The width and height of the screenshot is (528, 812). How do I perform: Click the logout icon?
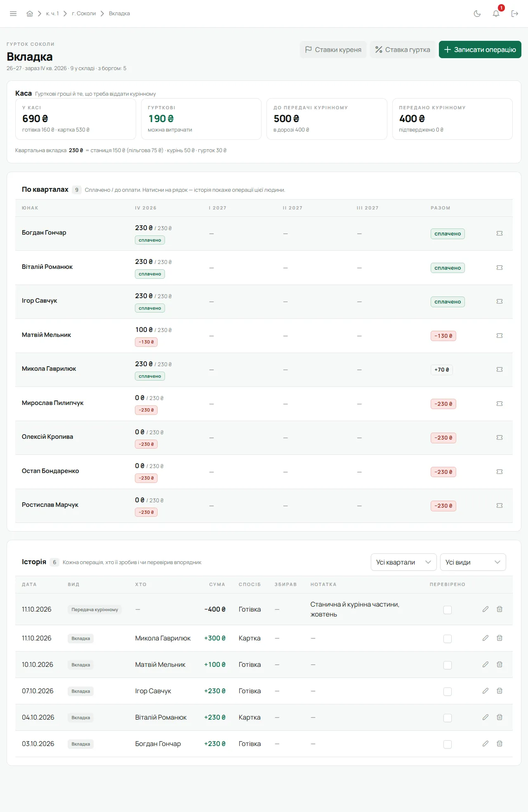tap(515, 14)
